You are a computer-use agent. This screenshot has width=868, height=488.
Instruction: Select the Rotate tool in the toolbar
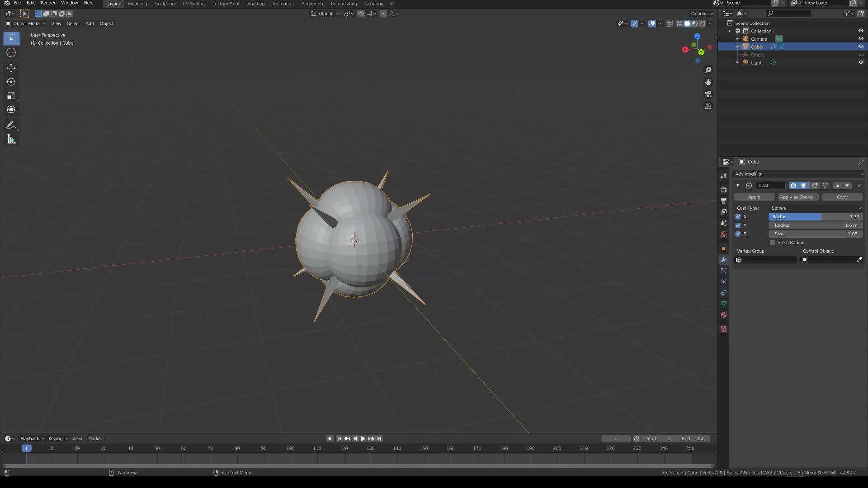(11, 82)
